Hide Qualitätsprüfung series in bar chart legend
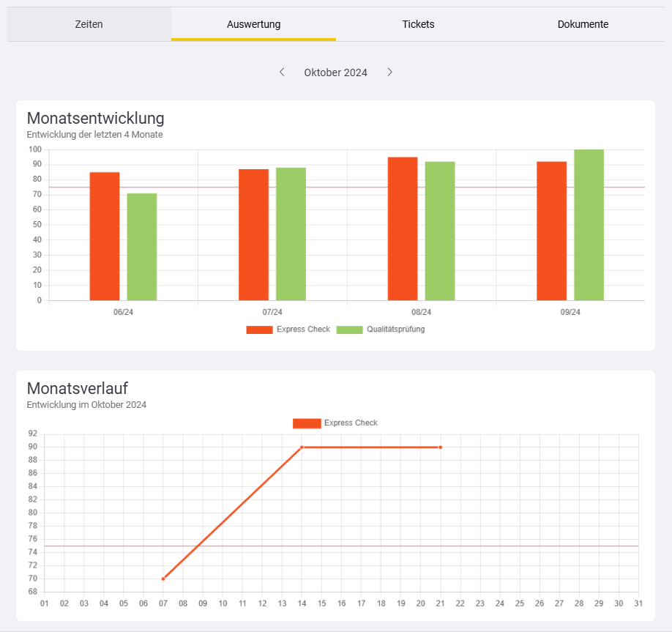672x632 pixels. click(381, 330)
